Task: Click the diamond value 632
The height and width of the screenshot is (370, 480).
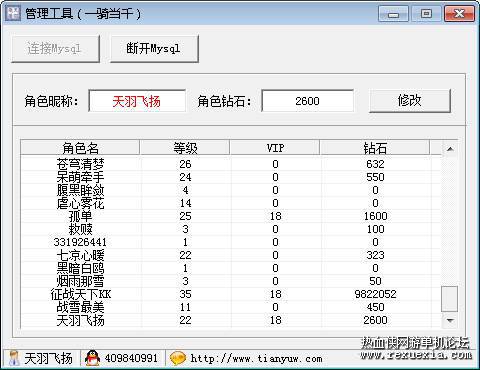Action: pyautogui.click(x=375, y=164)
